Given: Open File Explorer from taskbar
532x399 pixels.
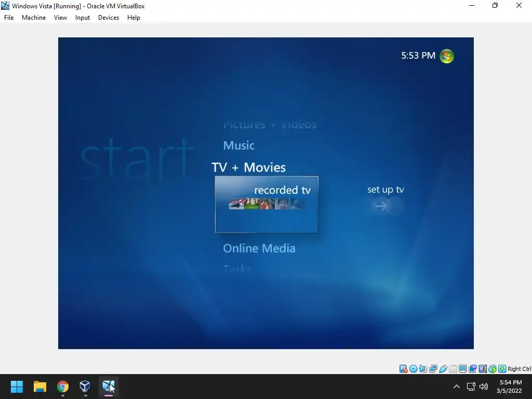Looking at the screenshot, I should coord(40,387).
